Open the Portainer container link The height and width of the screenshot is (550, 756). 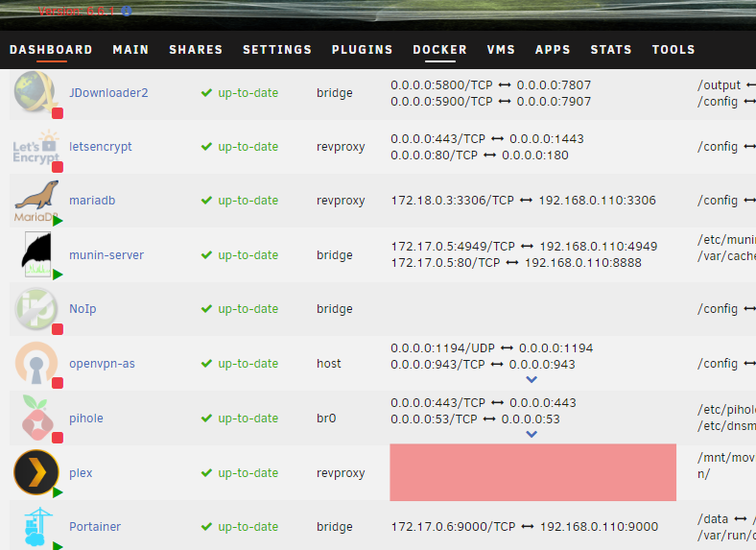pyautogui.click(x=94, y=526)
